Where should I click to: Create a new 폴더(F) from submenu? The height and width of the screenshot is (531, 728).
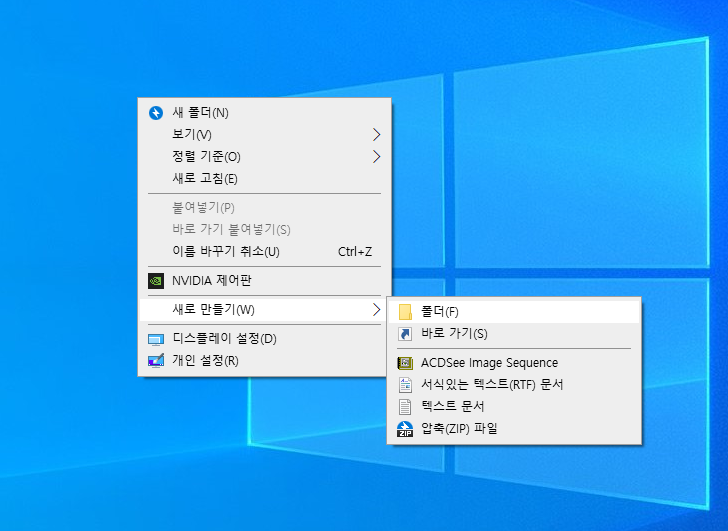514,312
